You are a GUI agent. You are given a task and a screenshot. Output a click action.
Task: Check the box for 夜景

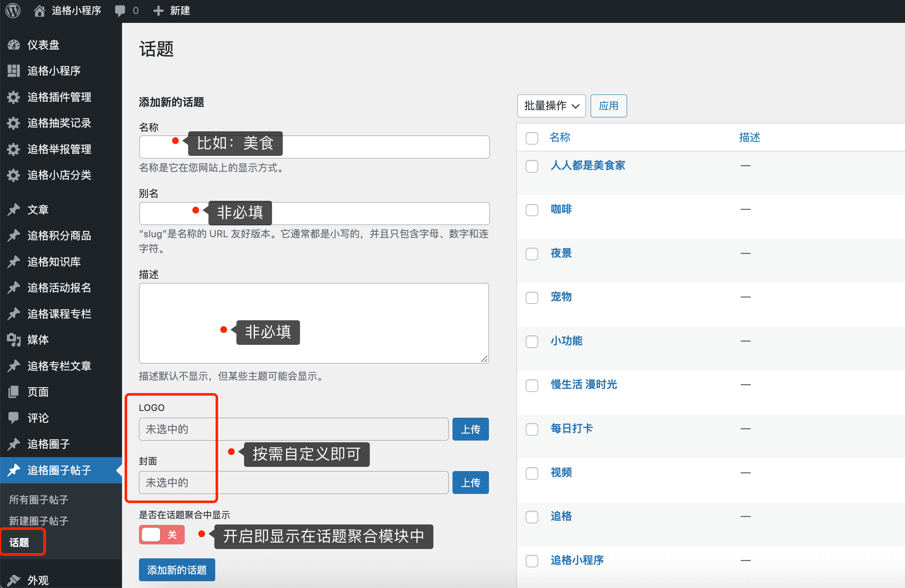click(532, 254)
